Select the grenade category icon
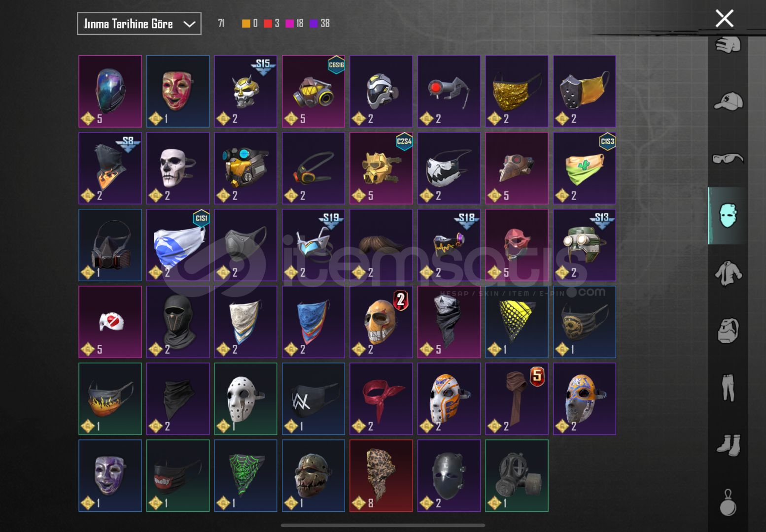 [x=728, y=503]
